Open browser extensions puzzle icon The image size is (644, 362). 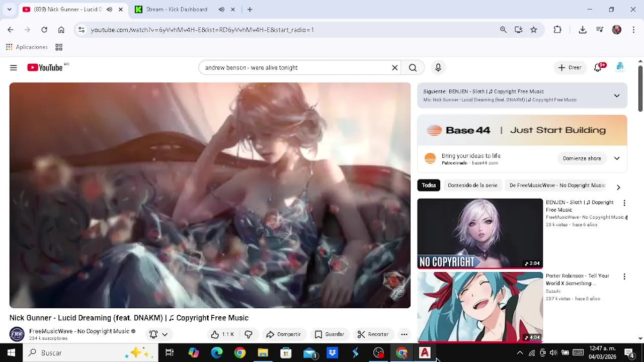[557, 30]
